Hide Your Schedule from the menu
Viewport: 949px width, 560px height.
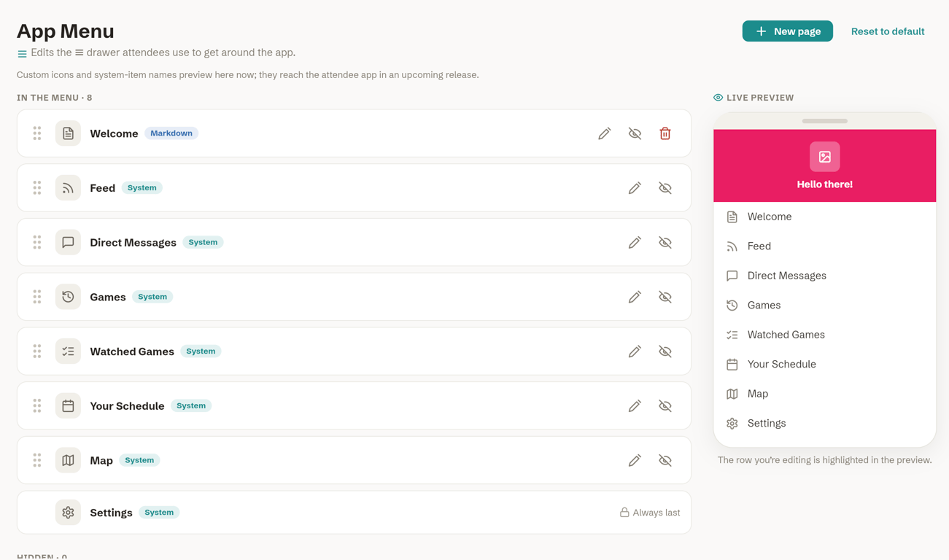pos(665,405)
